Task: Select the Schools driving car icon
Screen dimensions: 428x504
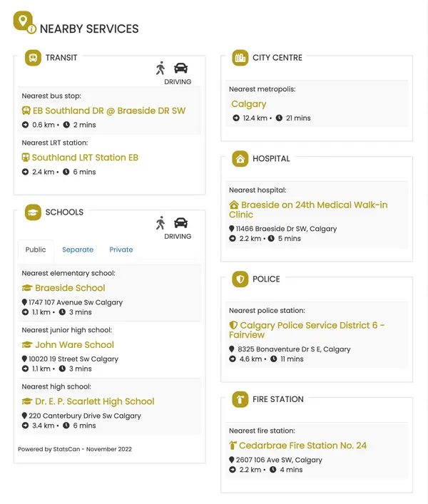Action: tap(180, 222)
